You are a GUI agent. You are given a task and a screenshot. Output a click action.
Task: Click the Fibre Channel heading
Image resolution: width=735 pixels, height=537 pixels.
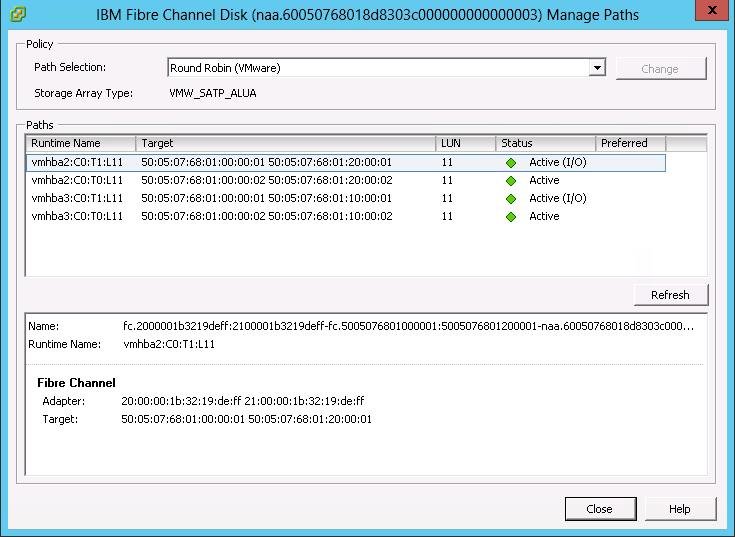76,383
